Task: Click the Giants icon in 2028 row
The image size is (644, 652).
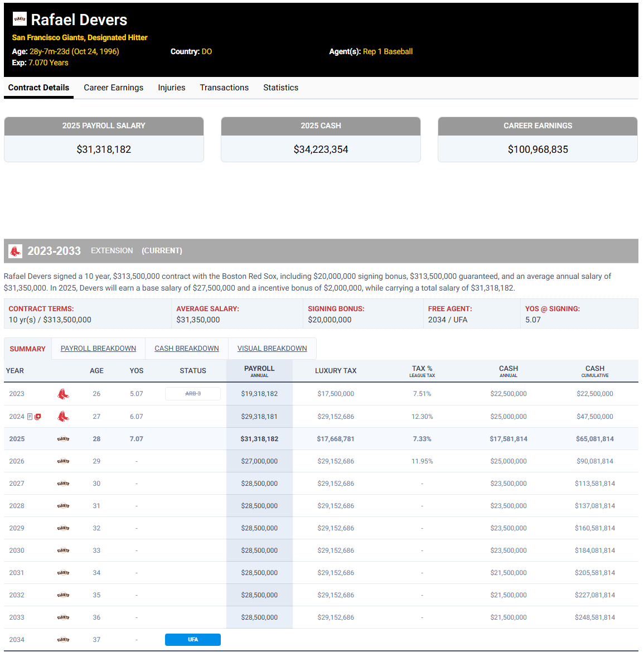Action: point(63,506)
